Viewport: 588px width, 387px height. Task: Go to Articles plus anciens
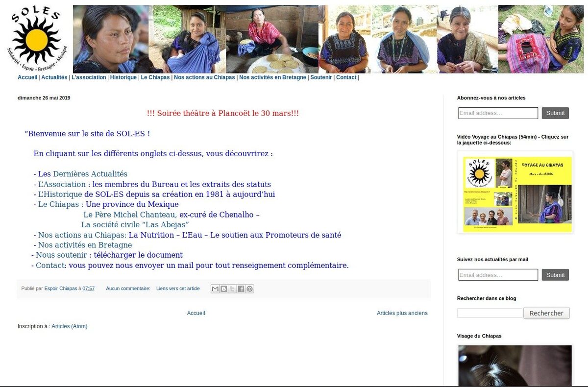(402, 313)
